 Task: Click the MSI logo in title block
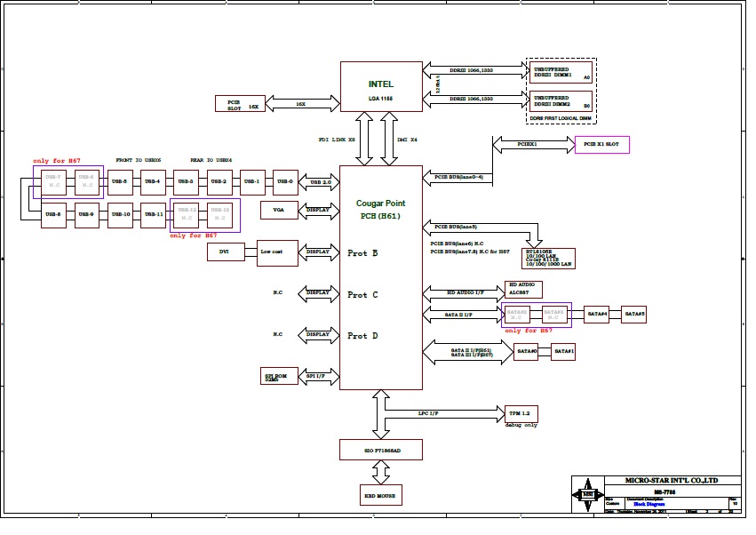click(587, 494)
